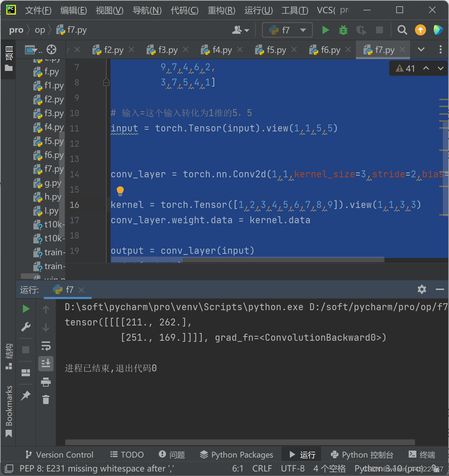
Task: Click the crosshair select-opened-file icon
Action: point(51,50)
